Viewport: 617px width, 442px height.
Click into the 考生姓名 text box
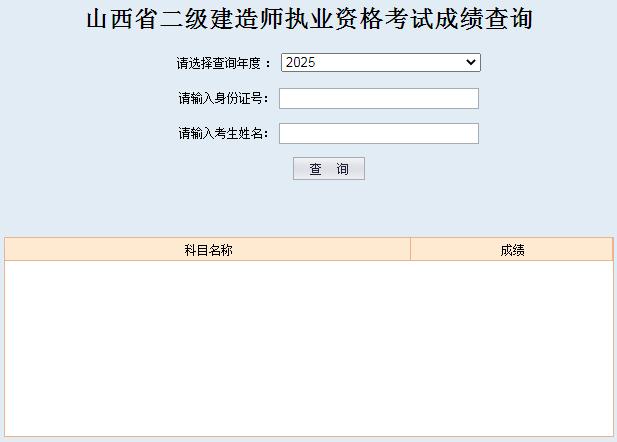click(378, 133)
